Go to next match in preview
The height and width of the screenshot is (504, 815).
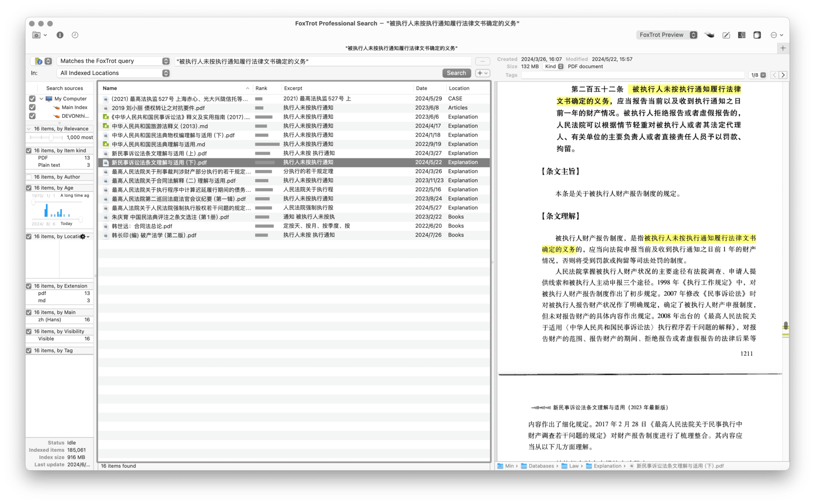(x=783, y=75)
